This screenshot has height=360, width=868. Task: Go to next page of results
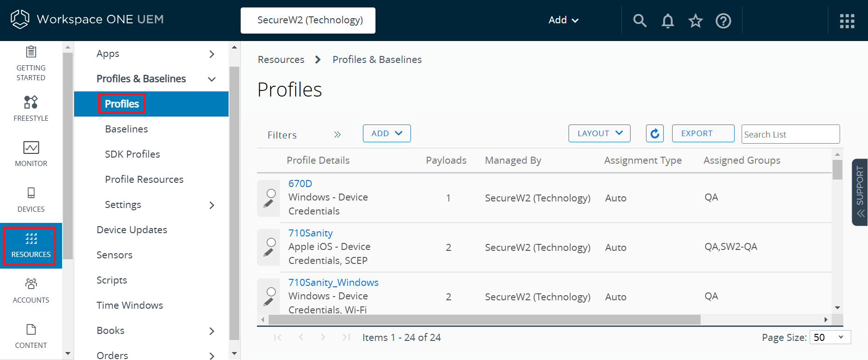tap(323, 337)
